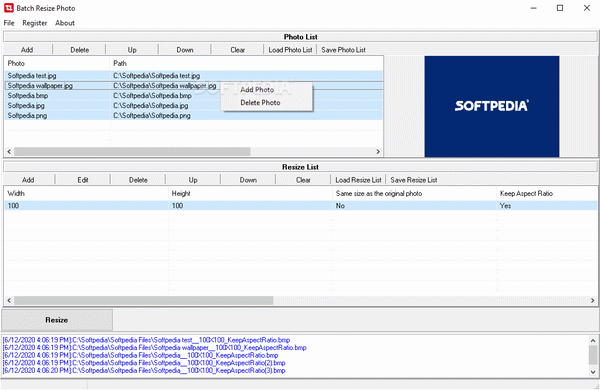The image size is (600, 390).
Task: Click the Width column header
Action: click(x=86, y=194)
